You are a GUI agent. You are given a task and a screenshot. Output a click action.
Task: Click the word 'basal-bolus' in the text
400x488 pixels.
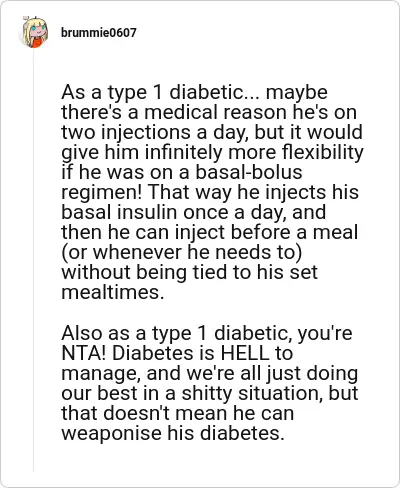[x=249, y=172]
